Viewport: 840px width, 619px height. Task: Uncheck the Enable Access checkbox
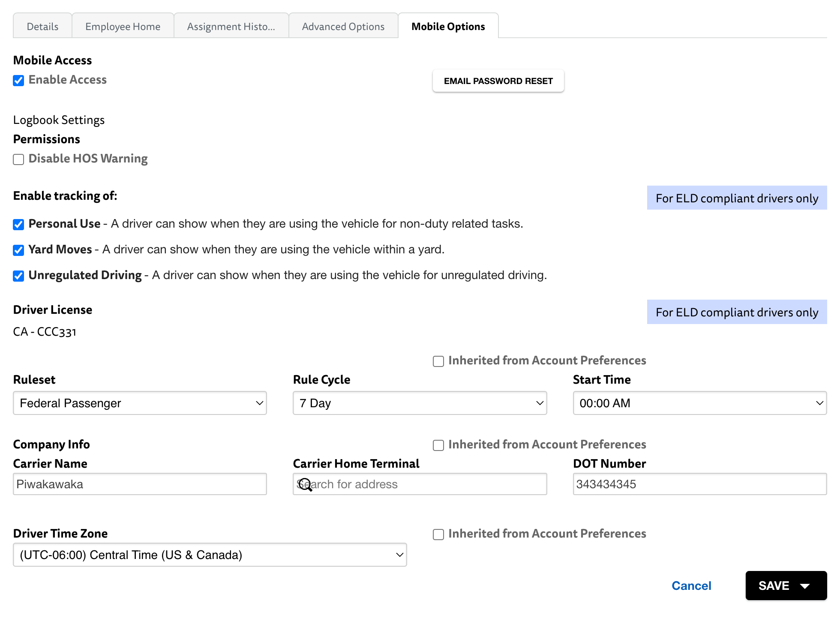pyautogui.click(x=18, y=81)
